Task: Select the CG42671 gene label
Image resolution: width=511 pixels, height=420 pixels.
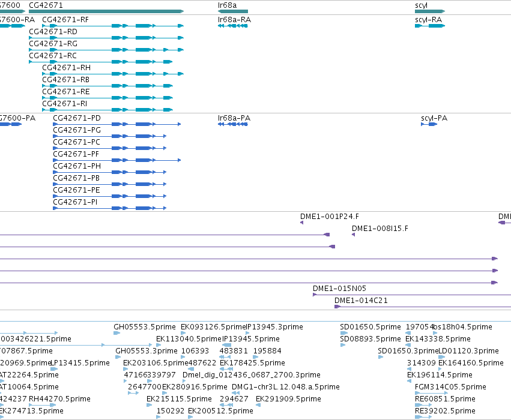Action: [46, 5]
